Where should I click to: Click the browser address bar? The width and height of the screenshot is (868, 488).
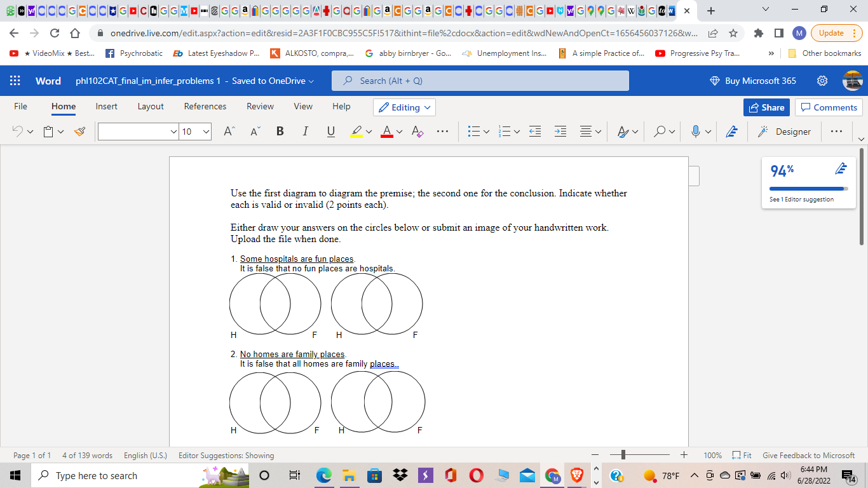(x=403, y=33)
